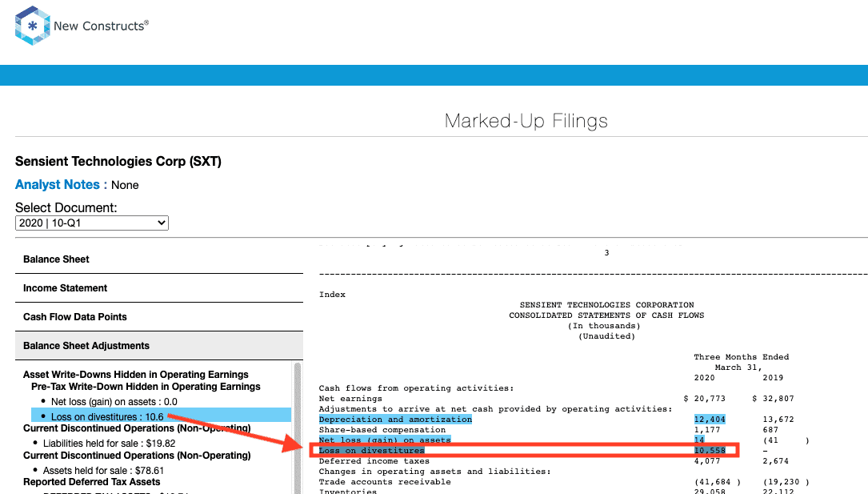868x494 pixels.
Task: Select Net loss (gain) on assets : 0.0 item
Action: coord(114,401)
